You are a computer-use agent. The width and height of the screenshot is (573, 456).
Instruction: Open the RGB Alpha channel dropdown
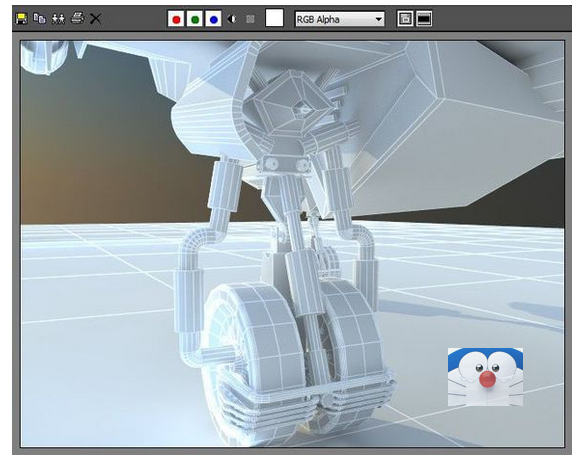point(339,19)
